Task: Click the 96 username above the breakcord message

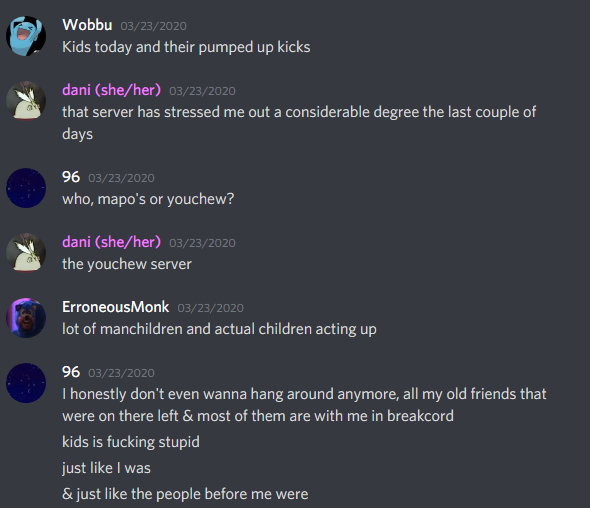Action: [x=71, y=372]
